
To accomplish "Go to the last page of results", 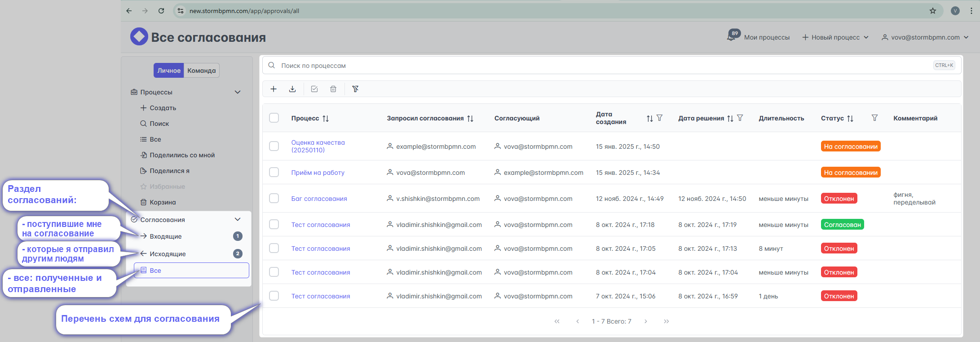I will (x=667, y=321).
